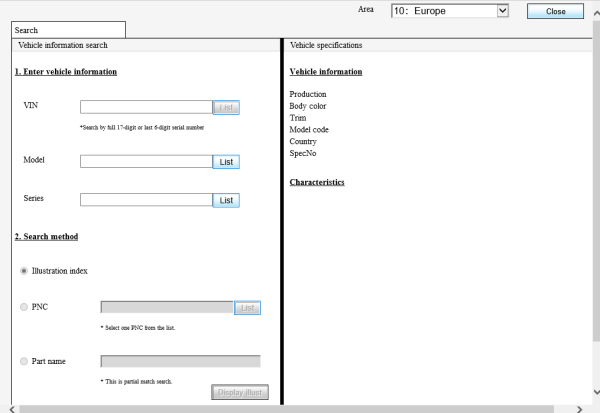The image size is (600, 413).
Task: Click the horizontal scrollbar left arrow
Action: 12,409
